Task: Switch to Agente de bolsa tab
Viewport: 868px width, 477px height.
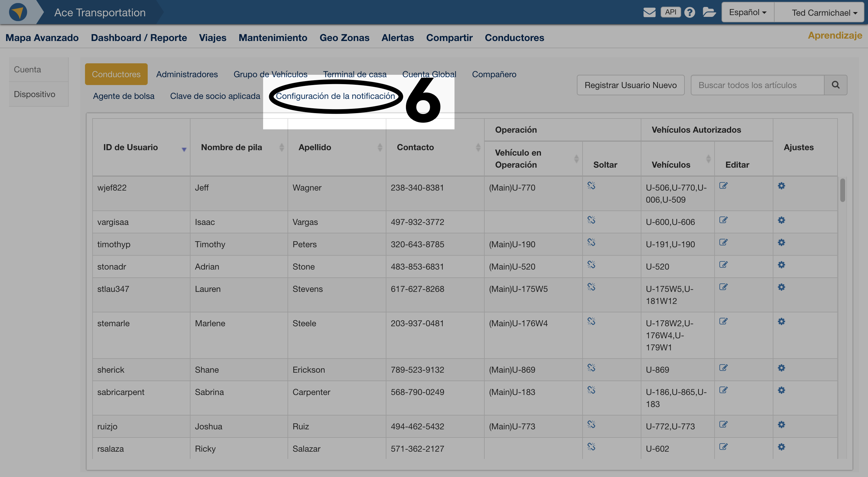Action: 124,96
